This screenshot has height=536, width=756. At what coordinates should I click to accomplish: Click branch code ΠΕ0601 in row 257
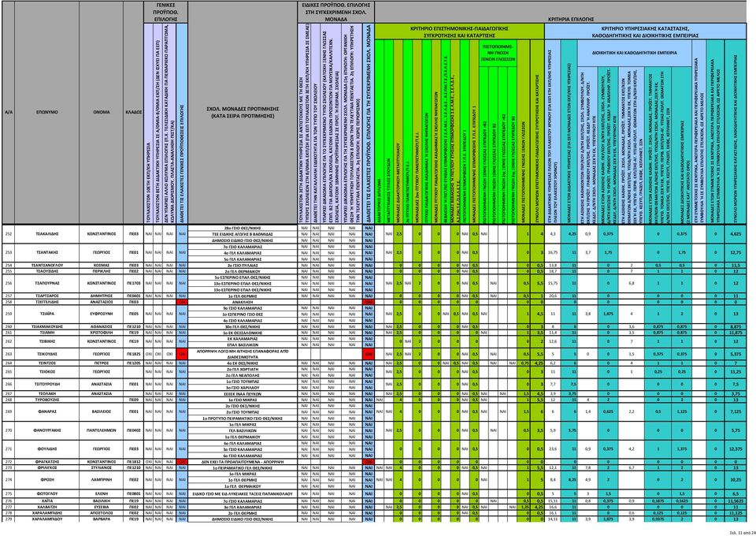coord(134,296)
